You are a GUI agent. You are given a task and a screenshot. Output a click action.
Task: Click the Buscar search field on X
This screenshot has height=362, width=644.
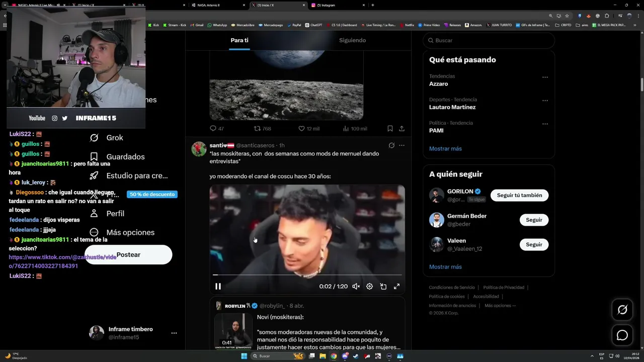(489, 40)
